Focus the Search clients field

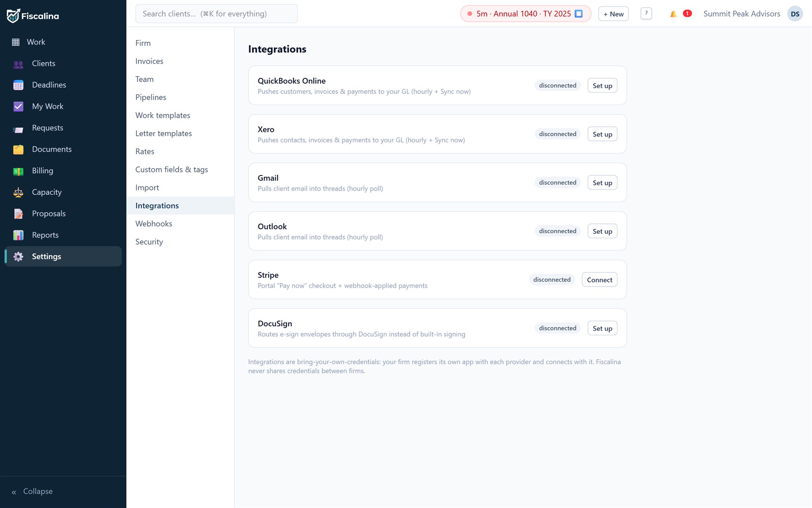click(216, 14)
